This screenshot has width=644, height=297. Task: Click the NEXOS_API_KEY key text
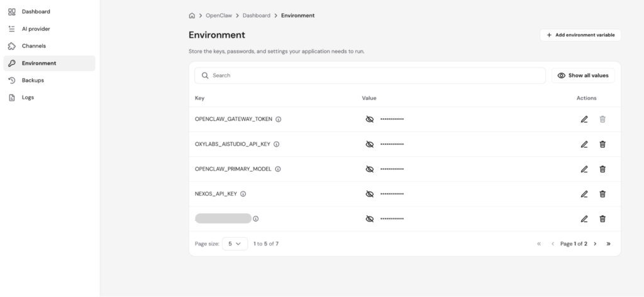coord(216,194)
